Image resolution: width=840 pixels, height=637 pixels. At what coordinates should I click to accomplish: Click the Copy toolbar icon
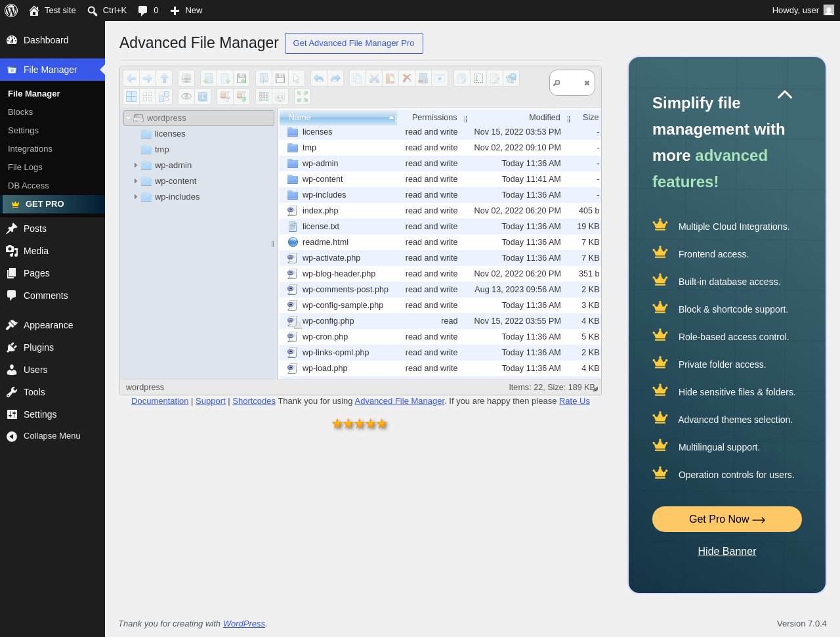pyautogui.click(x=358, y=78)
